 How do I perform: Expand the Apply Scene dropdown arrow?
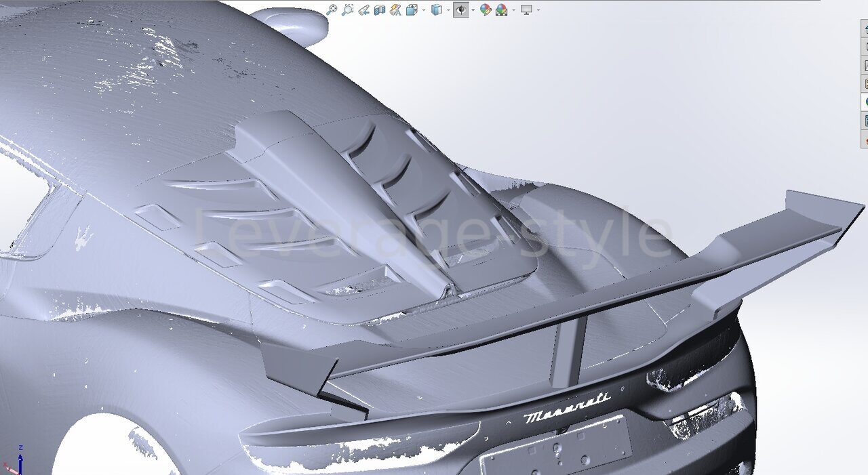[x=513, y=10]
